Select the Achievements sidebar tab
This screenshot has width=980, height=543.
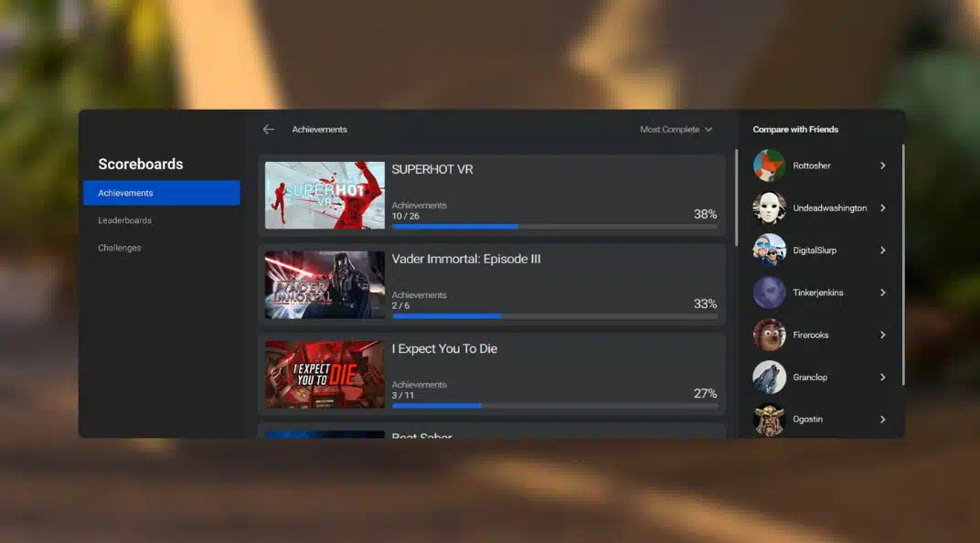click(161, 193)
